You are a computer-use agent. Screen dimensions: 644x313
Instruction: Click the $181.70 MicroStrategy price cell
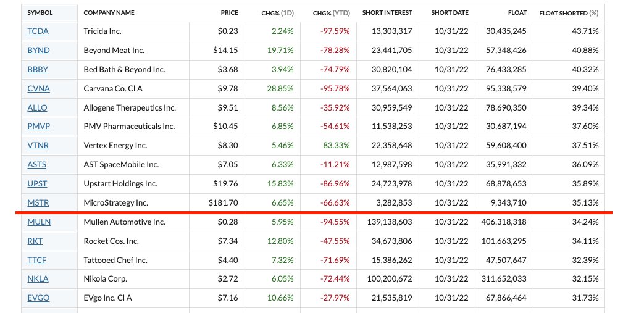click(223, 203)
